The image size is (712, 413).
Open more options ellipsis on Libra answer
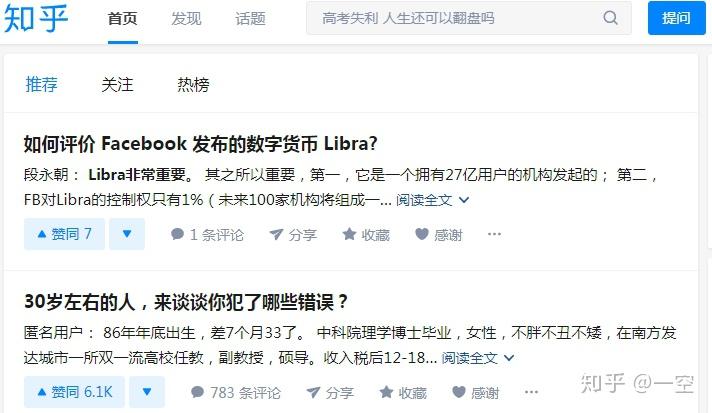(x=494, y=234)
